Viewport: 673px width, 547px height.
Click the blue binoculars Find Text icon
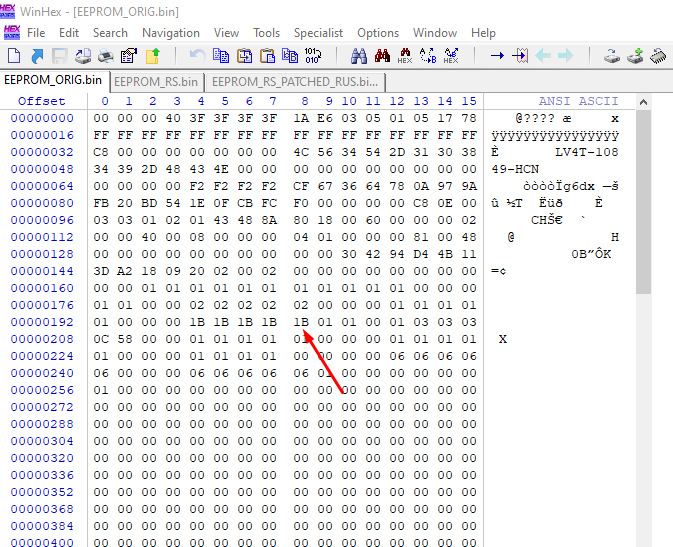click(359, 56)
